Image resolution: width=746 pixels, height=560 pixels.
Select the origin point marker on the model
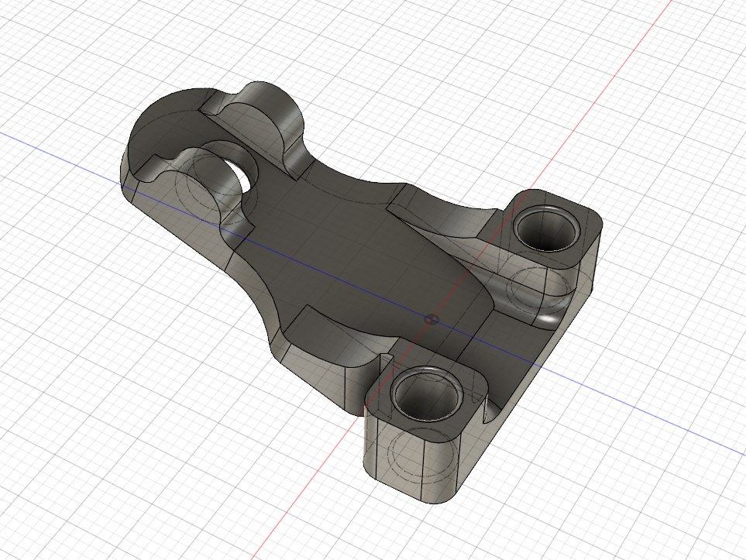point(431,319)
